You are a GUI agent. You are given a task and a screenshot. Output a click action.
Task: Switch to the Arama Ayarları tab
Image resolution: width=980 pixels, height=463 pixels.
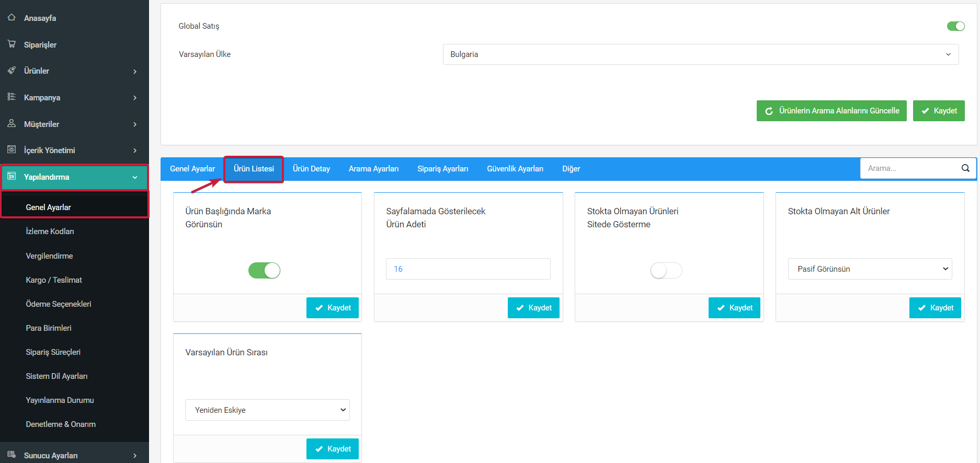(373, 169)
